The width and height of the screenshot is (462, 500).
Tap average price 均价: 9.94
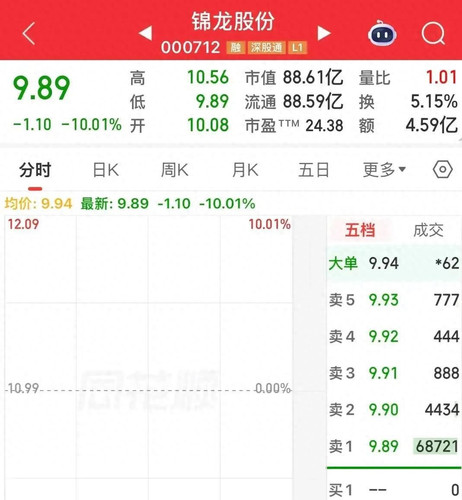click(x=38, y=203)
